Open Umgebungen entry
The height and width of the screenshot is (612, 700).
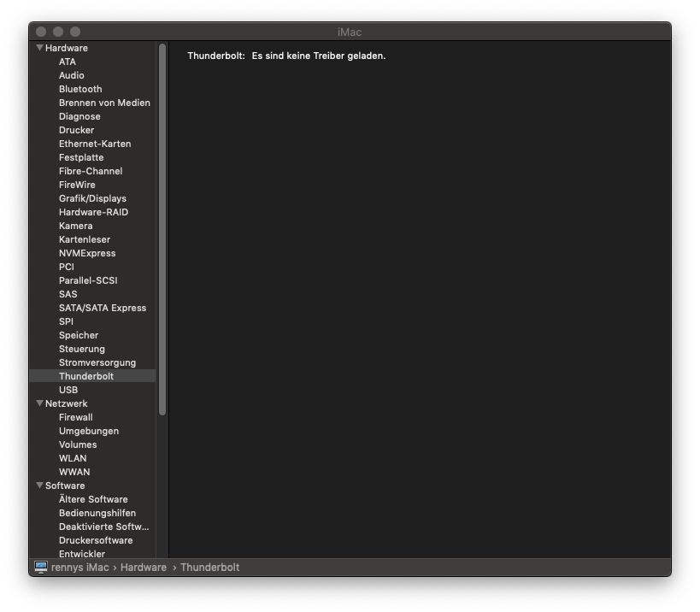coord(89,431)
